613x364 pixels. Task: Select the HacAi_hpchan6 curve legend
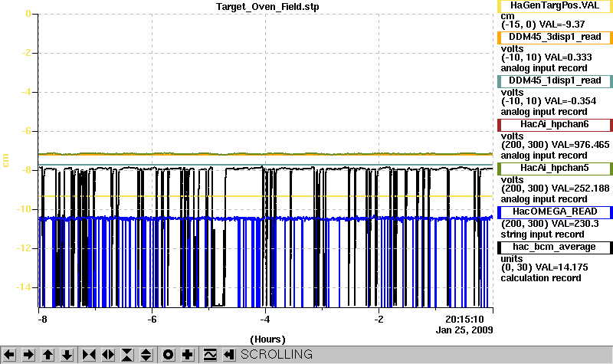click(x=555, y=125)
